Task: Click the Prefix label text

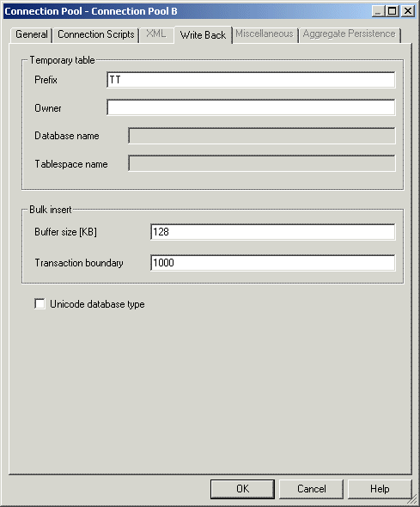Action: (46, 80)
